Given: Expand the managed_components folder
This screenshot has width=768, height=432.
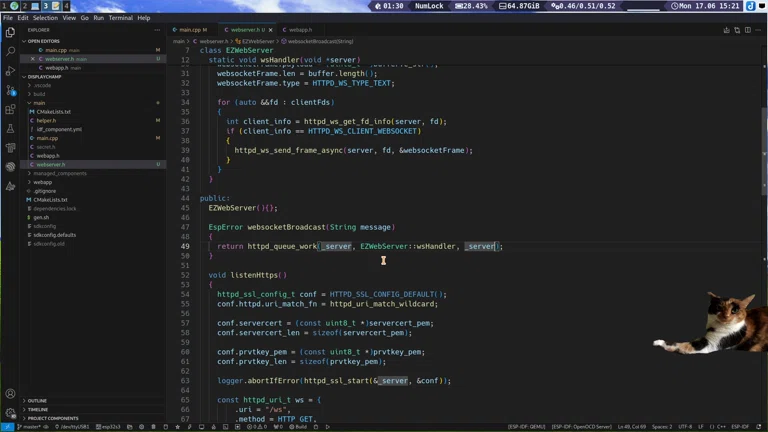Looking at the screenshot, I should point(59,173).
